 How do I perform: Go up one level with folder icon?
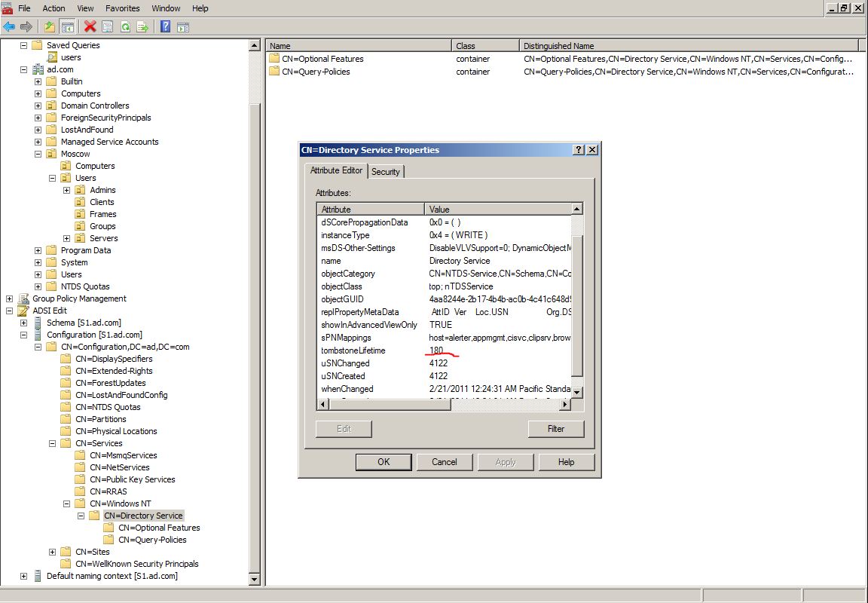[x=50, y=26]
